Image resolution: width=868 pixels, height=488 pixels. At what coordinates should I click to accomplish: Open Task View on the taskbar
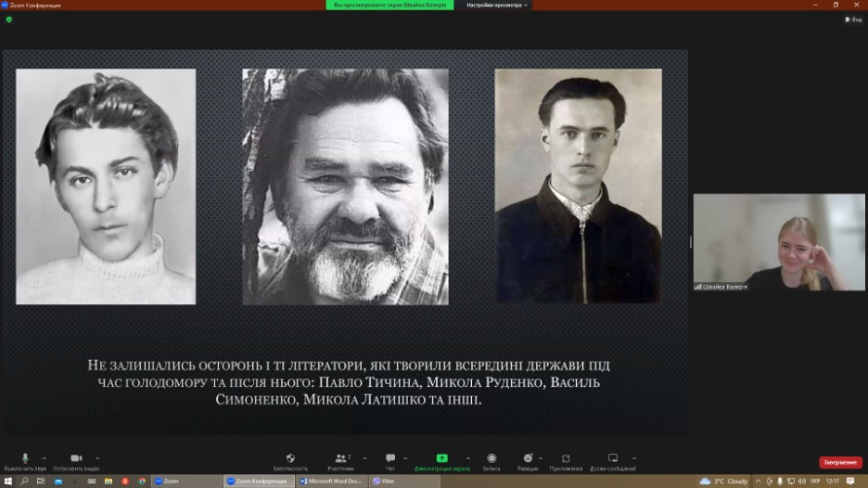click(x=41, y=482)
